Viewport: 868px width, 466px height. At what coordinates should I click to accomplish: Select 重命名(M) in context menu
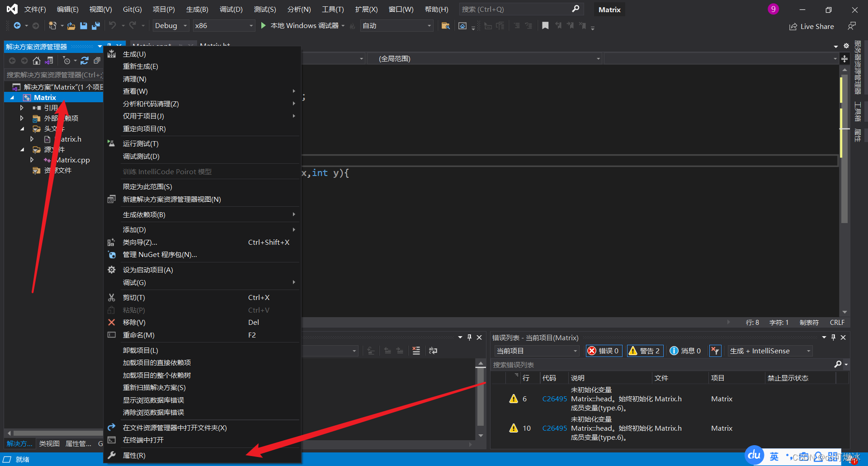pos(202,335)
